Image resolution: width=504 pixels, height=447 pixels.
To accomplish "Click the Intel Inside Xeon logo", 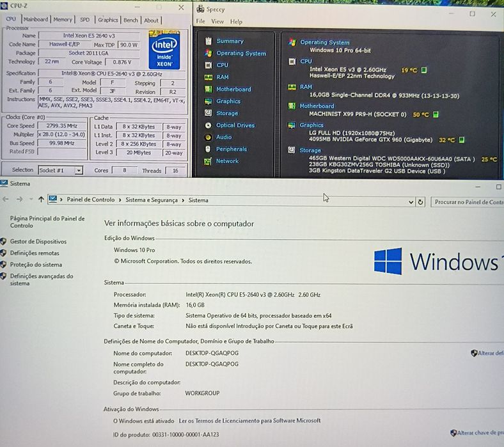I will (164, 49).
